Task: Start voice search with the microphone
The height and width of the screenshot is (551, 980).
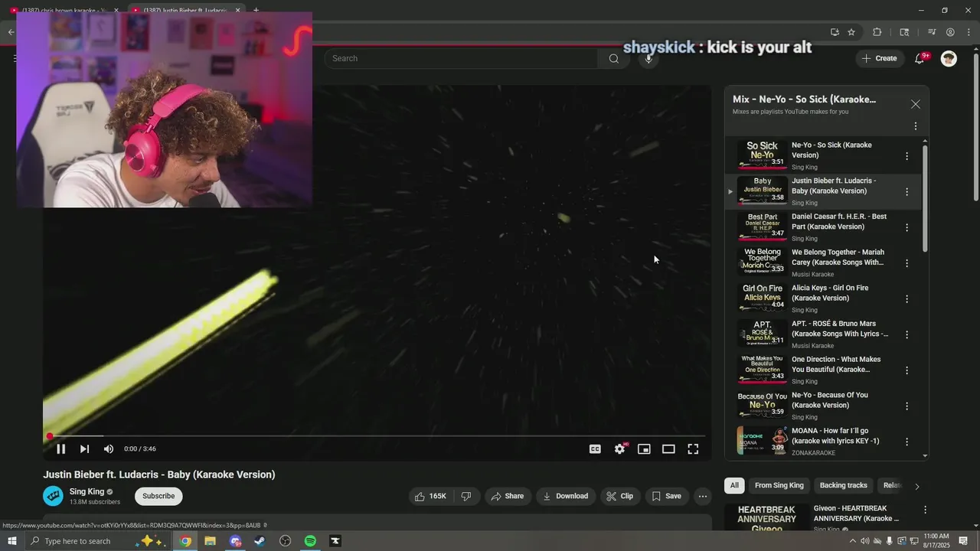Action: [648, 58]
